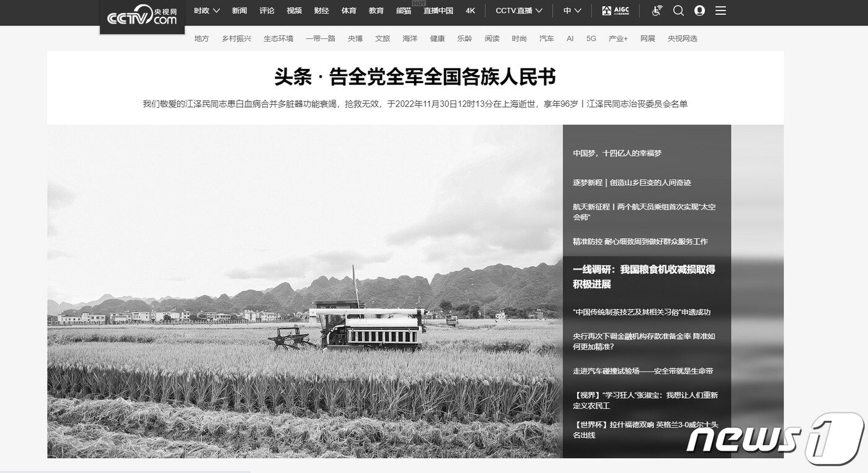Screen dimensions: 868x473
Task: Open the search magnifier icon
Action: [678, 11]
